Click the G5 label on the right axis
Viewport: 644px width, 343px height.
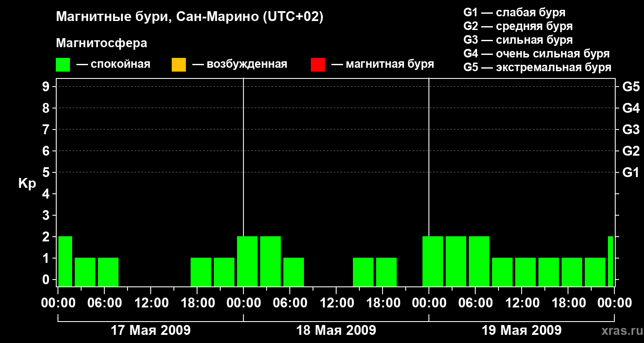click(631, 87)
